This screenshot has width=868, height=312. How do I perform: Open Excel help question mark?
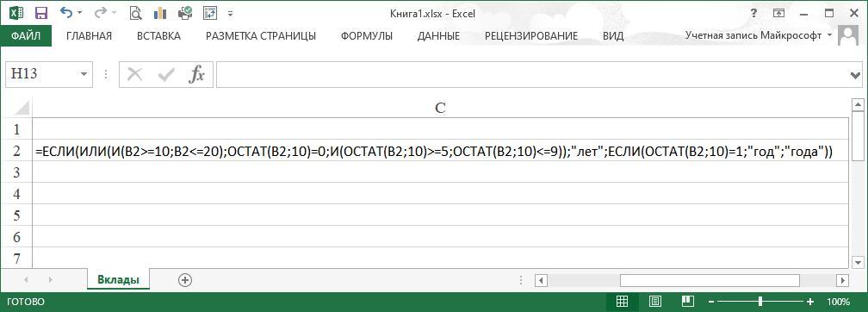(x=753, y=13)
